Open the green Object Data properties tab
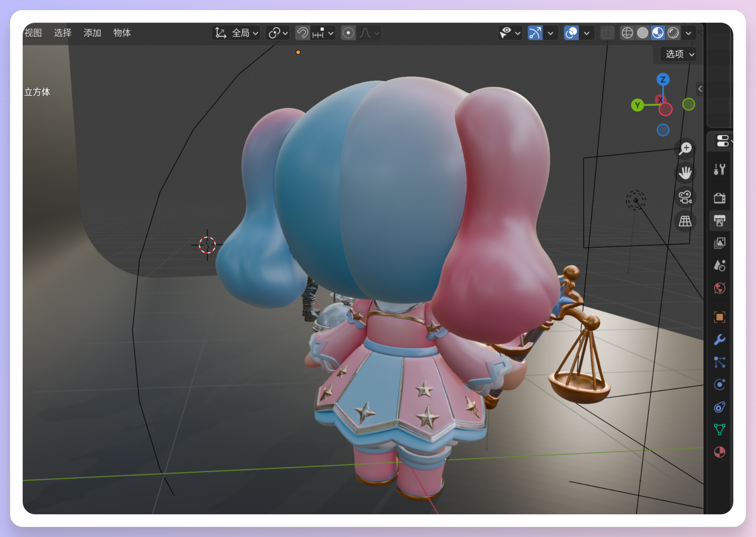This screenshot has height=537, width=756. 719,429
